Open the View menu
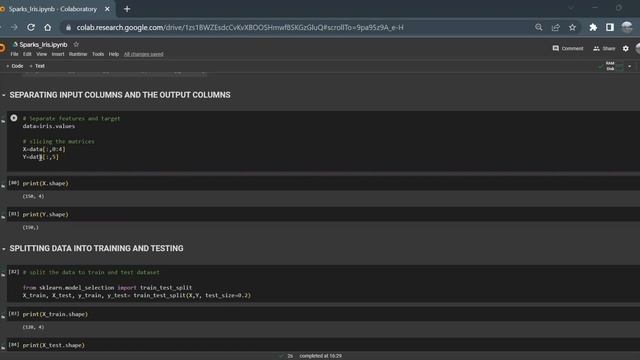The width and height of the screenshot is (640, 360). 42,54
